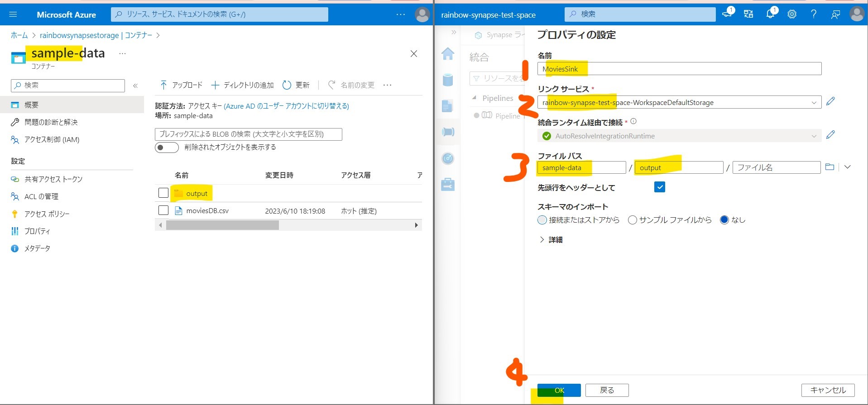Open the Synapse feedback icon

click(x=835, y=14)
